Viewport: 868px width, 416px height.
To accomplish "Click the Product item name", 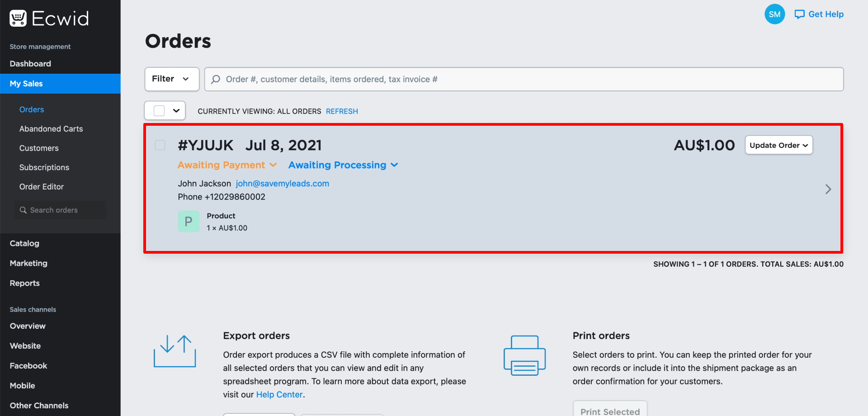I will click(221, 216).
